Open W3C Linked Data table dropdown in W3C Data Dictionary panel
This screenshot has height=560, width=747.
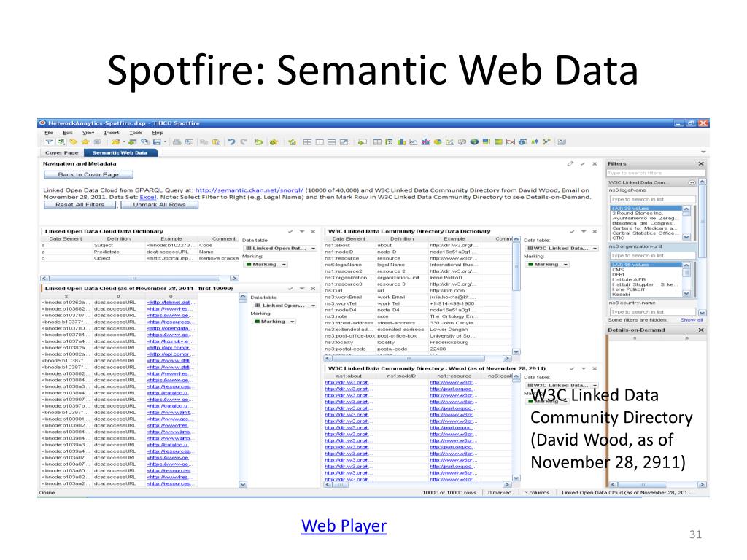561,249
